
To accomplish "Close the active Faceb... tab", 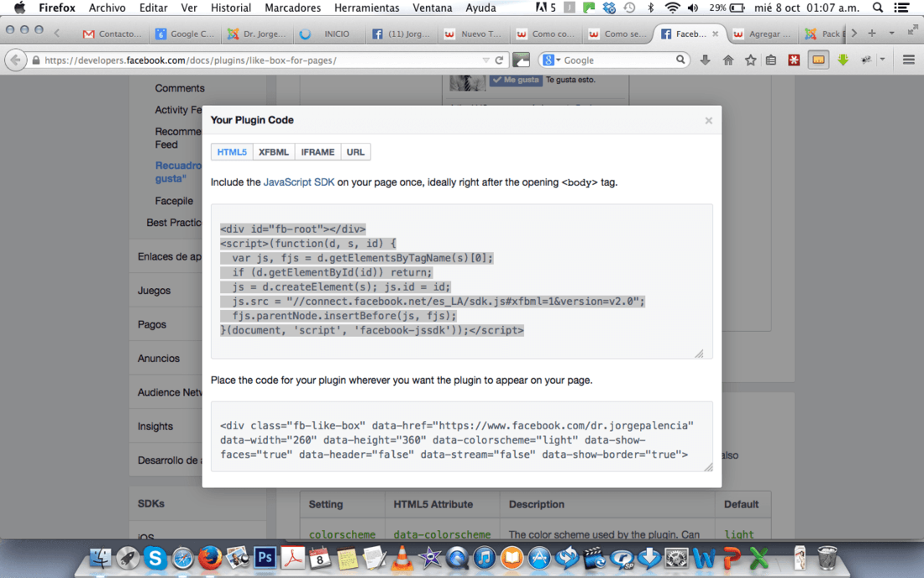I will (715, 34).
